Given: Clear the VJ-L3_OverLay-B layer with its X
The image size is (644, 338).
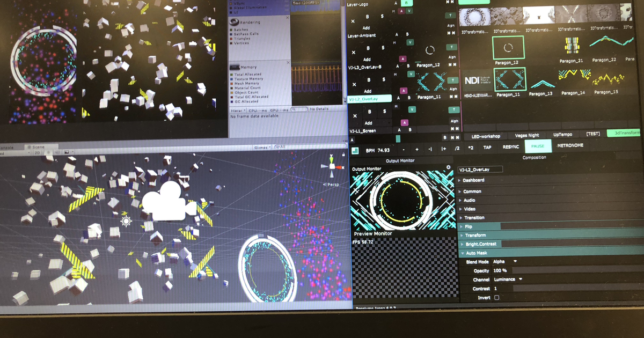Looking at the screenshot, I should 354,52.
